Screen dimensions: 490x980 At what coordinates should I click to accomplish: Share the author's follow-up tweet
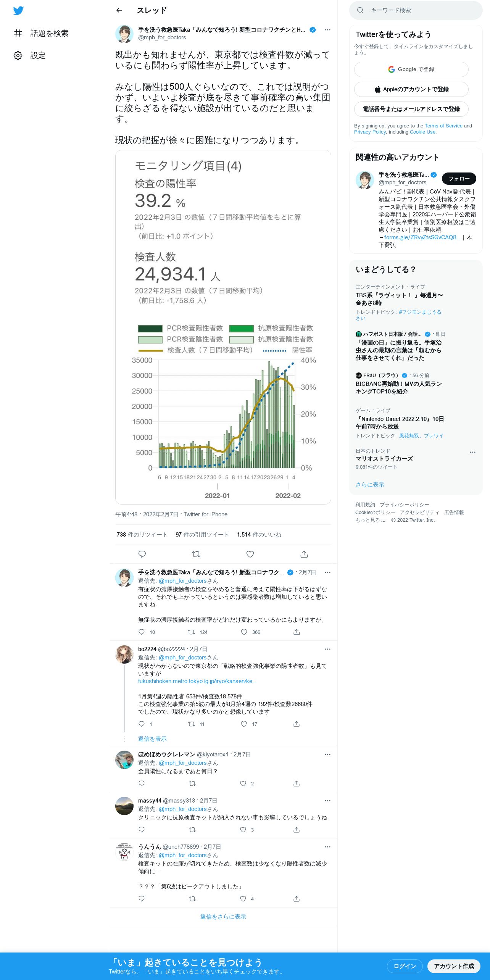coord(297,632)
